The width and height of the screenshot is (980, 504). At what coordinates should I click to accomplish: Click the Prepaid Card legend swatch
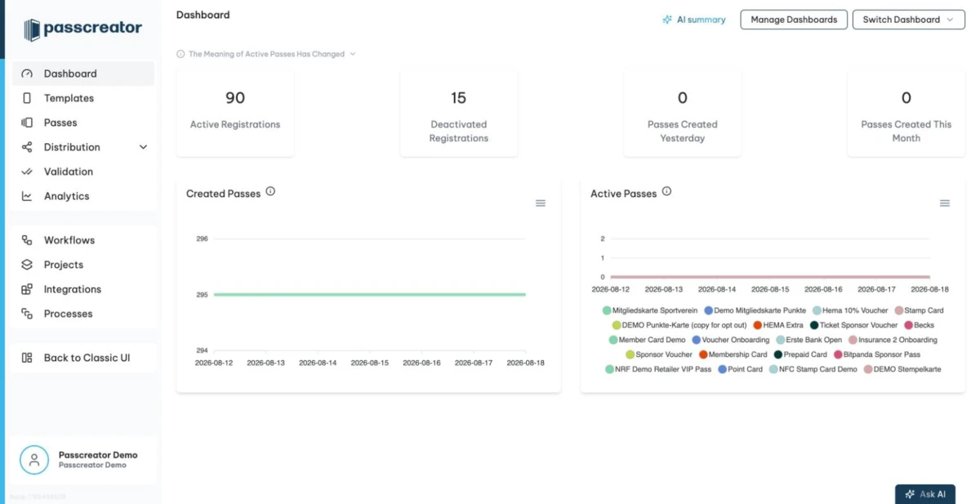tap(778, 355)
